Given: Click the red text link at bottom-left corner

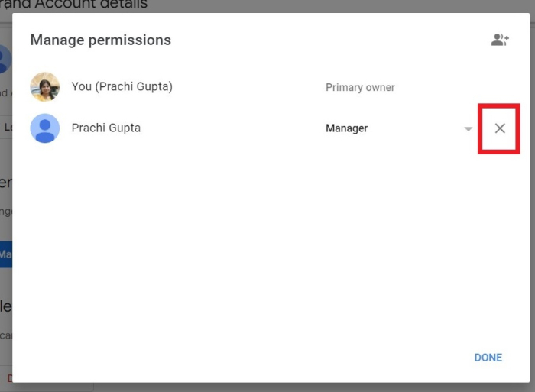Looking at the screenshot, I should pyautogui.click(x=8, y=378).
